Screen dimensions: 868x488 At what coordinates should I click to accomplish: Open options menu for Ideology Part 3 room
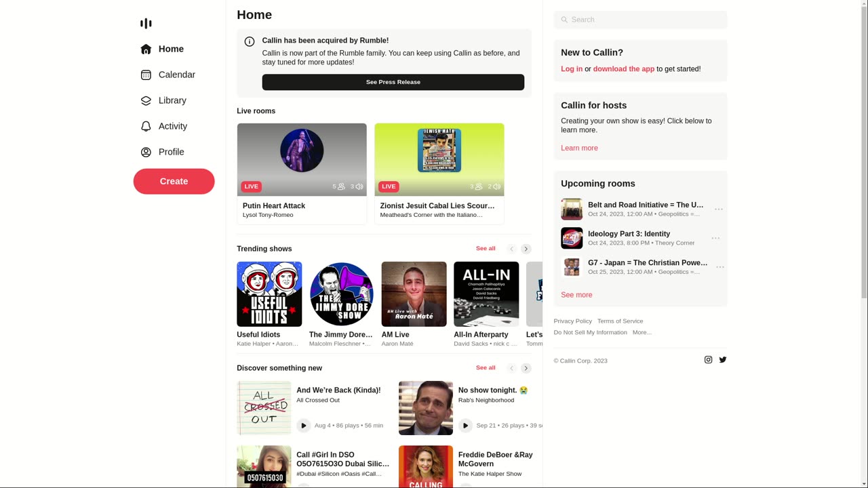pos(715,239)
